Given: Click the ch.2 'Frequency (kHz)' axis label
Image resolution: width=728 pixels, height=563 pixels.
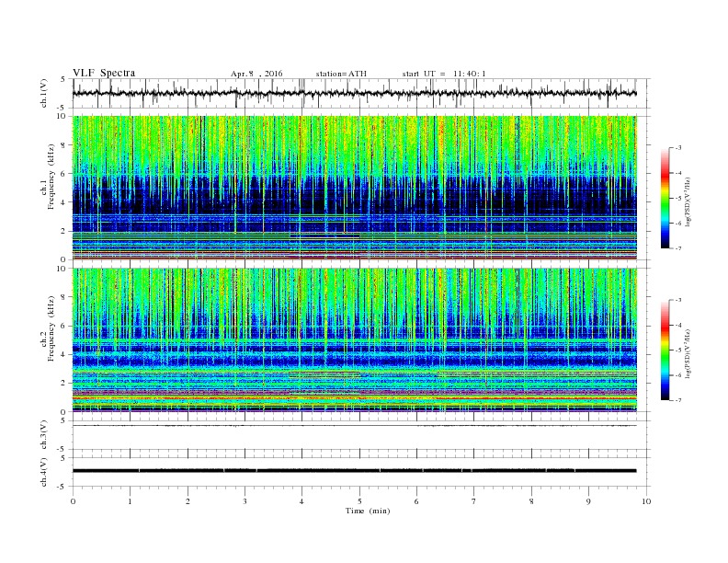Looking at the screenshot, I should [51, 329].
